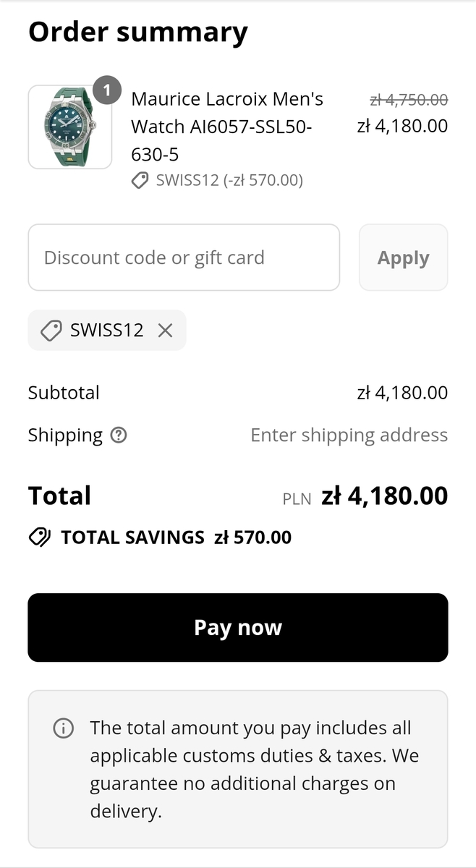
Task: Click the SWISS12 applied code label
Action: pos(107,331)
